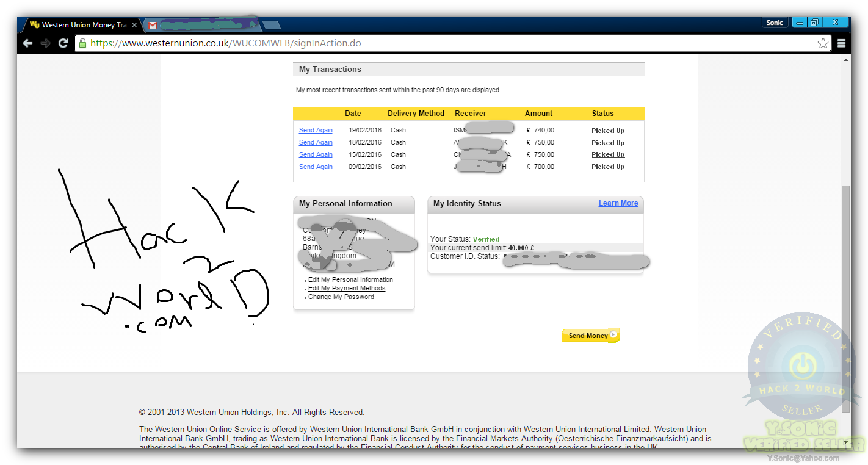Screen dimensions: 868x465
Task: Click the green padlock security icon
Action: [x=82, y=43]
